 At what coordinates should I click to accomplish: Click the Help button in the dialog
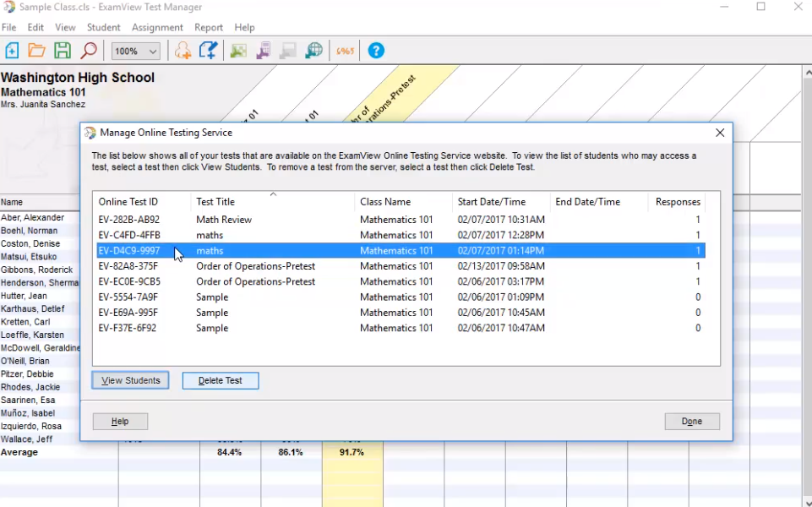click(119, 421)
